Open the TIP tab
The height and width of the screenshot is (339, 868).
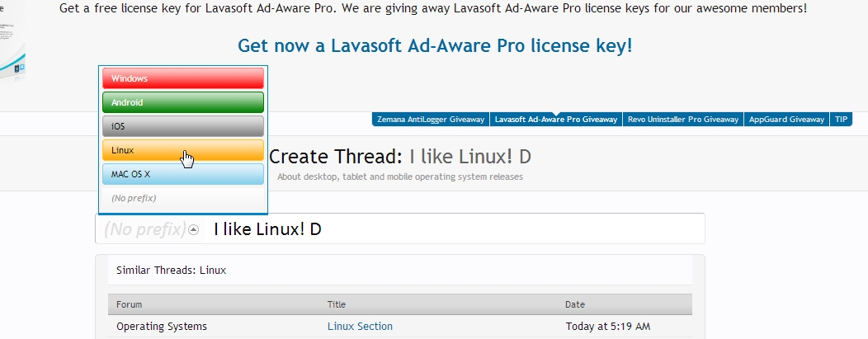pos(841,120)
